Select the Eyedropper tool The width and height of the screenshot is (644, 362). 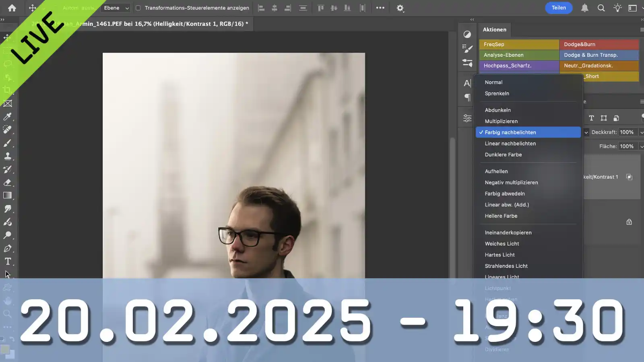click(x=8, y=117)
